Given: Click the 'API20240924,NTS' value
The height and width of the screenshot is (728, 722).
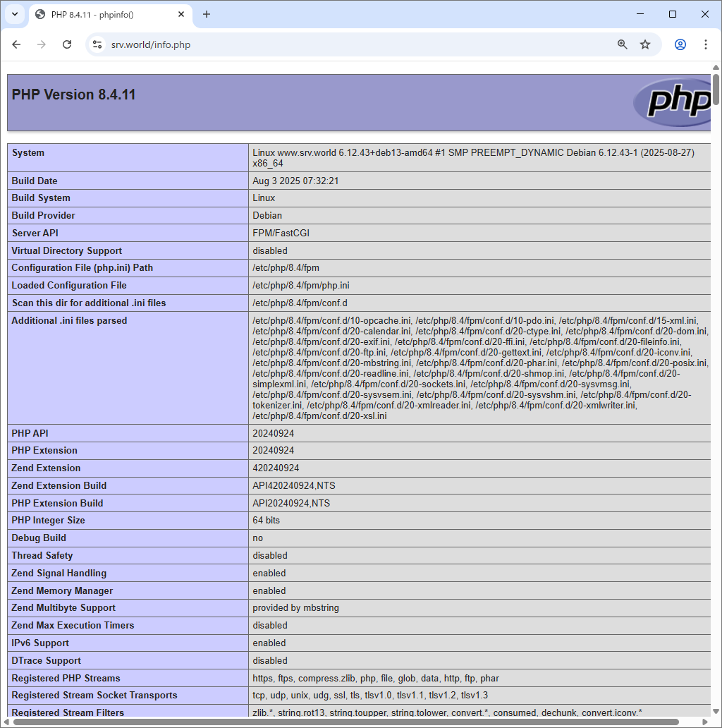Looking at the screenshot, I should (x=291, y=504).
